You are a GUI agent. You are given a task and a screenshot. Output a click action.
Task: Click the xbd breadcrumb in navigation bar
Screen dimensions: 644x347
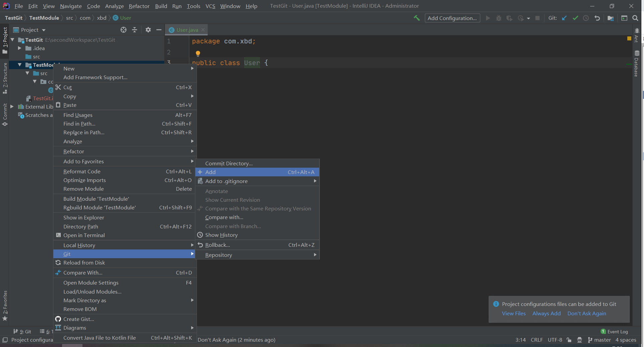(101, 18)
